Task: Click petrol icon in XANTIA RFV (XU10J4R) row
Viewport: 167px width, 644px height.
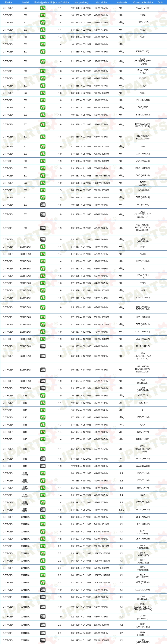Action: tap(43, 568)
